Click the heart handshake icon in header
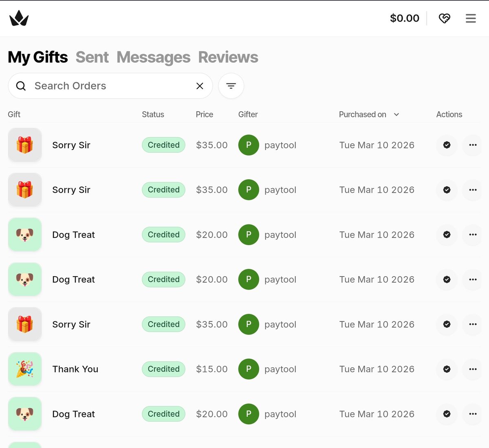The width and height of the screenshot is (489, 448). click(444, 18)
